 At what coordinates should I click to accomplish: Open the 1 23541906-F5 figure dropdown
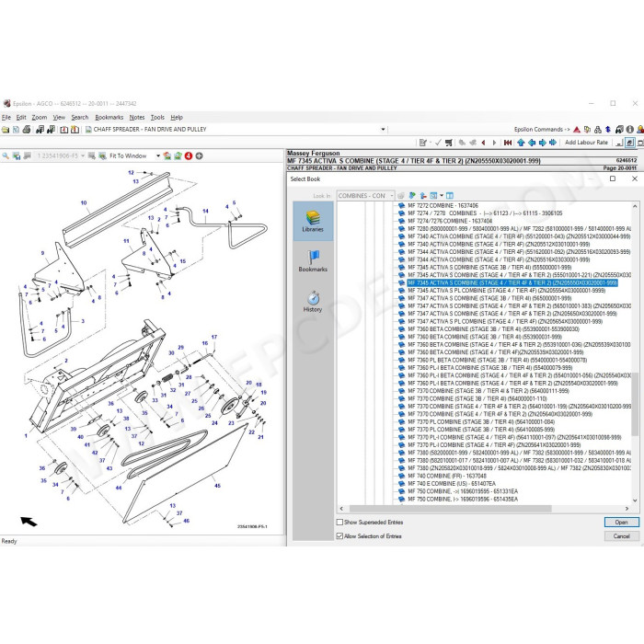[83, 156]
